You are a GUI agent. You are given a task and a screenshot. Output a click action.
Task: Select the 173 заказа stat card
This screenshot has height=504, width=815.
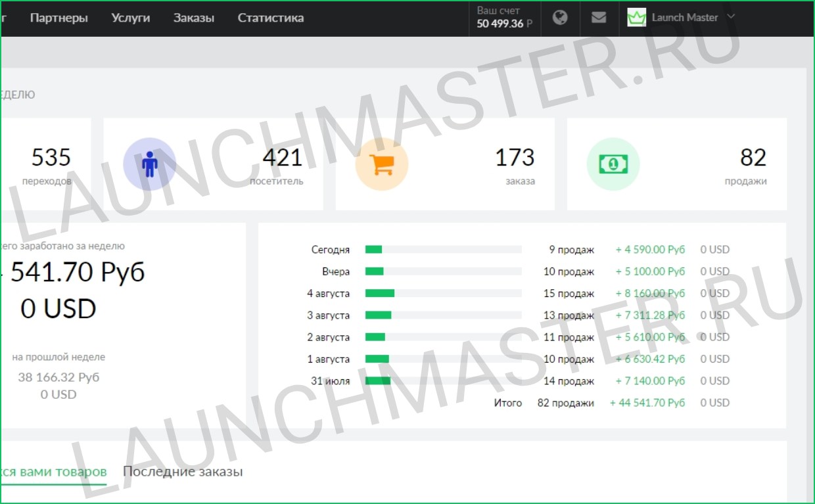pos(445,164)
